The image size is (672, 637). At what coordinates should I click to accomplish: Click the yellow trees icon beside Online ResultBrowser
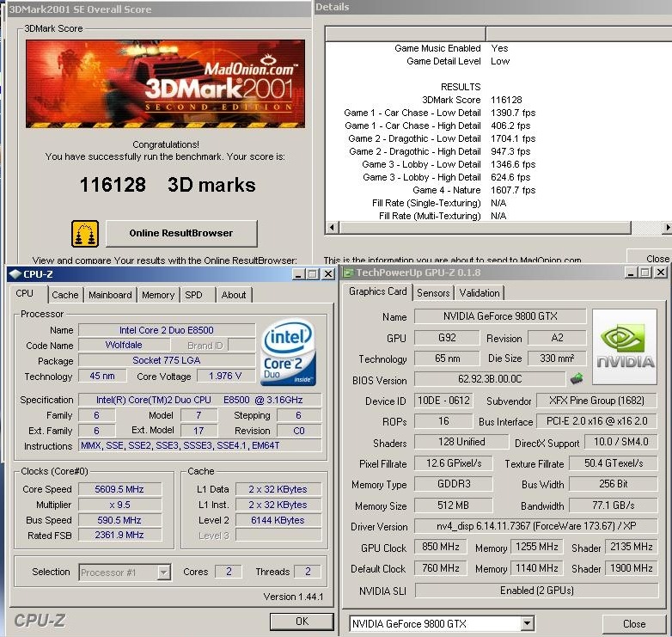pos(85,234)
